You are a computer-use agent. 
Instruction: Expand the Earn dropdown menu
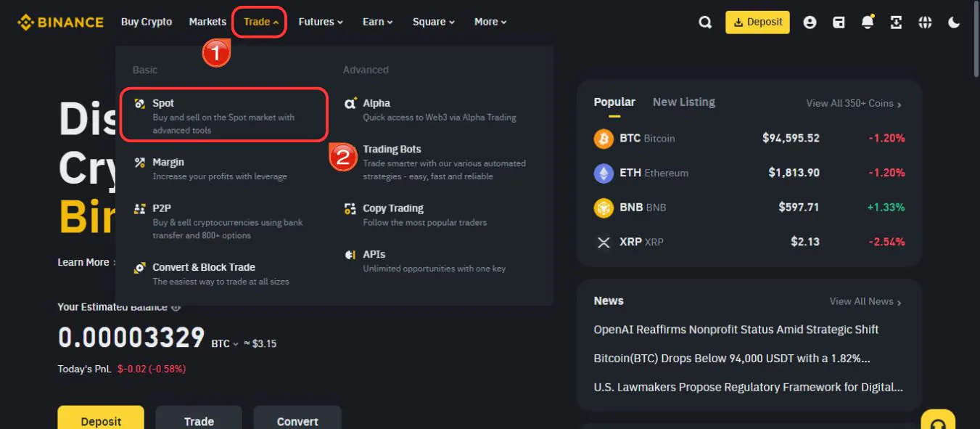(x=378, y=22)
